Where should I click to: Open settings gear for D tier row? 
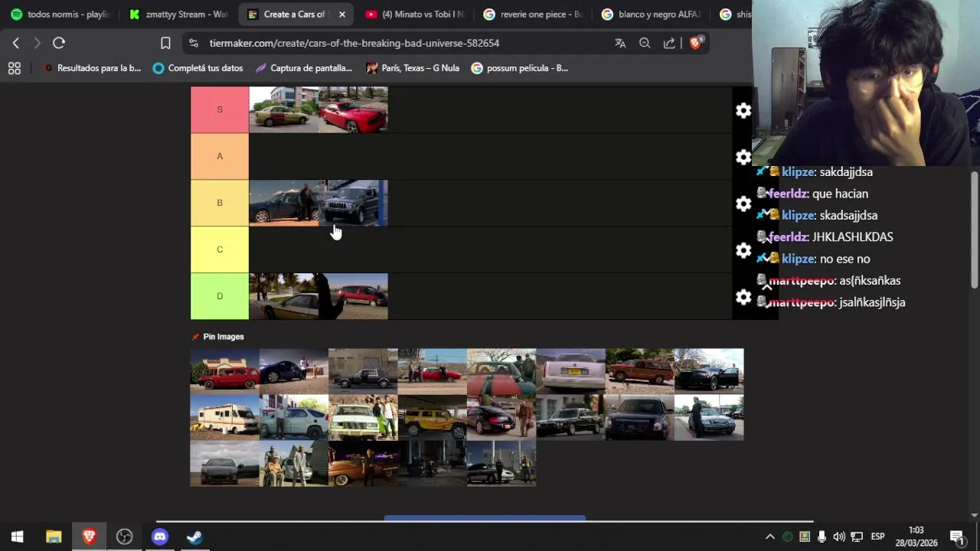(743, 297)
